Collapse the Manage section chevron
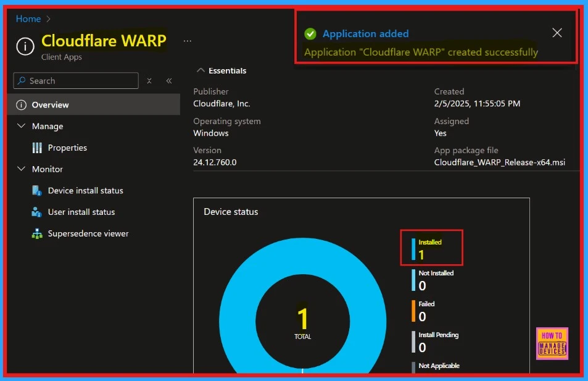Image resolution: width=588 pixels, height=381 pixels. [22, 126]
